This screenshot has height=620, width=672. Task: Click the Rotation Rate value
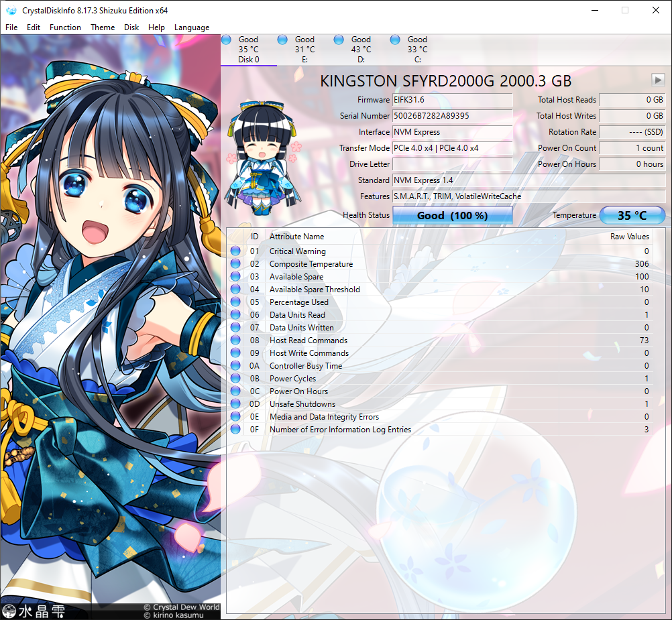pyautogui.click(x=632, y=132)
